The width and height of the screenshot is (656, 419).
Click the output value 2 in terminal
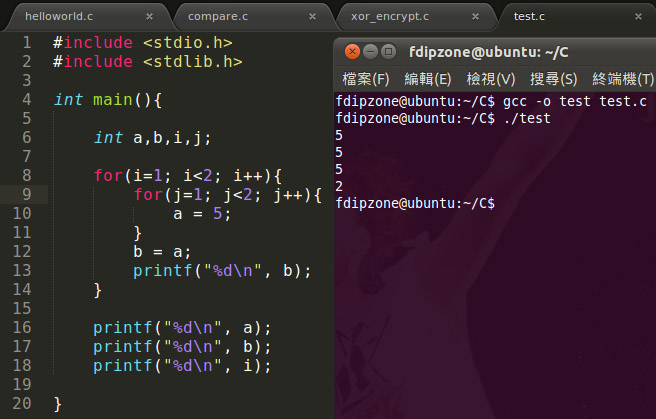coord(339,186)
